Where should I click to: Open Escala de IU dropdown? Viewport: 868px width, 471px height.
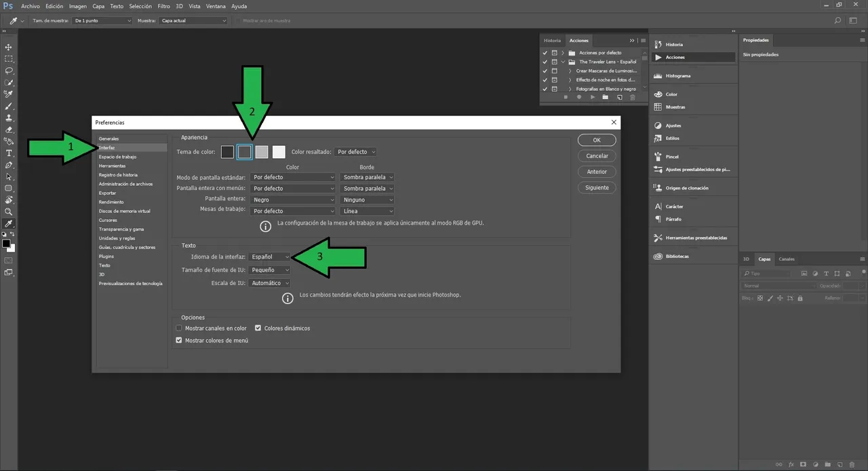[269, 283]
